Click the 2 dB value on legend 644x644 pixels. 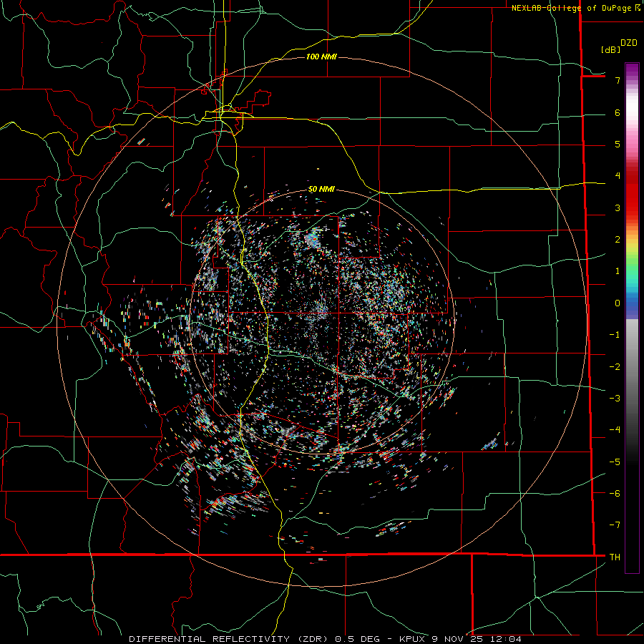pos(618,240)
